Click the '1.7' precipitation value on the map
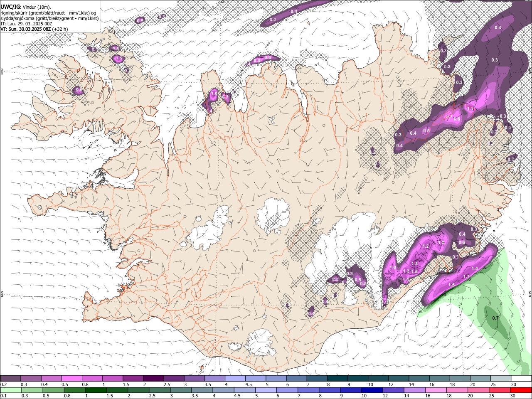 click(x=466, y=276)
